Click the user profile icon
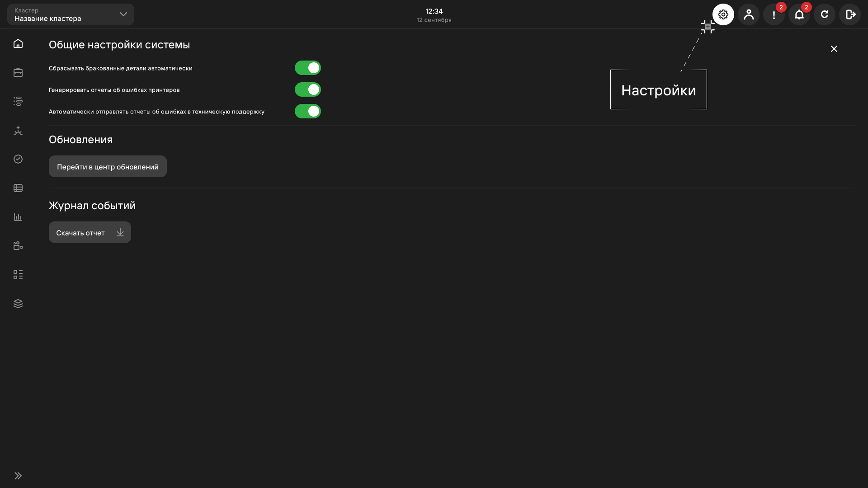 (x=749, y=14)
